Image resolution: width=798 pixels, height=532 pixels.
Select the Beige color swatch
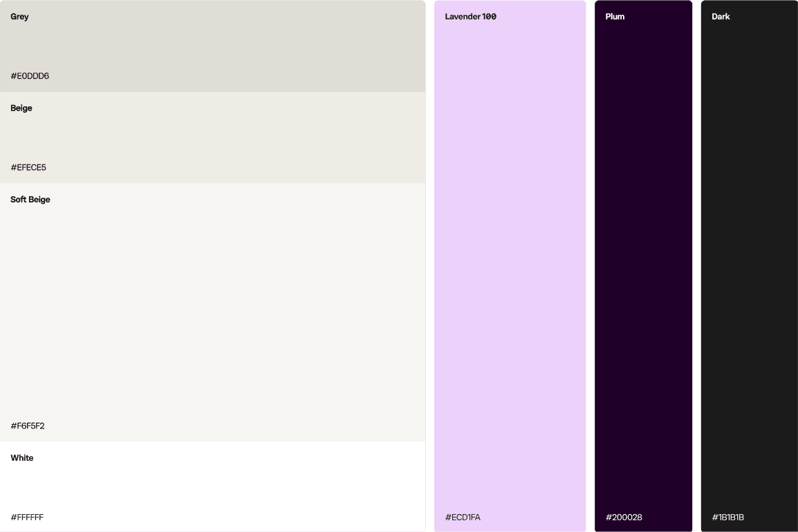click(x=213, y=137)
